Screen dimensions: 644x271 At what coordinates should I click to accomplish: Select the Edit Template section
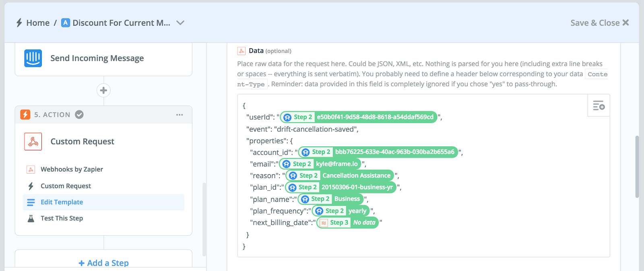click(x=103, y=202)
